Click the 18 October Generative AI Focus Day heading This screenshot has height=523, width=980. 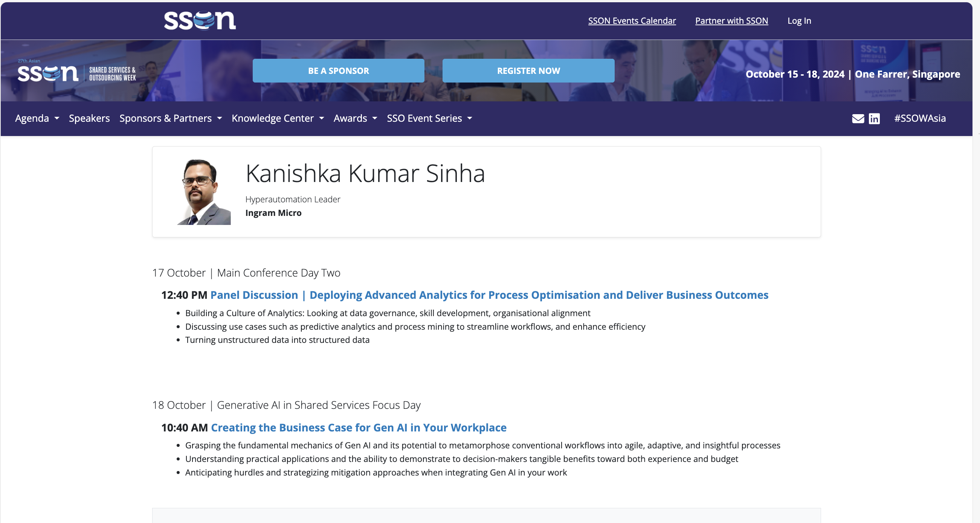[286, 405]
